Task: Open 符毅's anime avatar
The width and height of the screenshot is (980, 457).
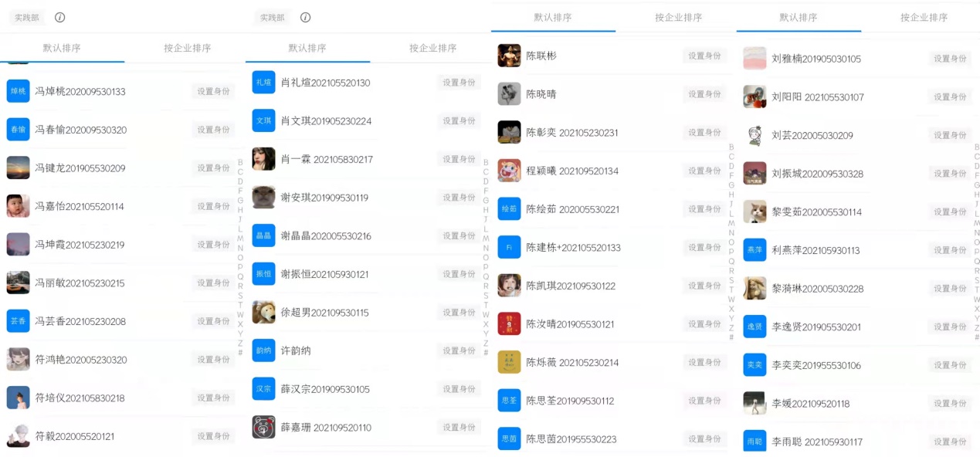Action: (18, 436)
